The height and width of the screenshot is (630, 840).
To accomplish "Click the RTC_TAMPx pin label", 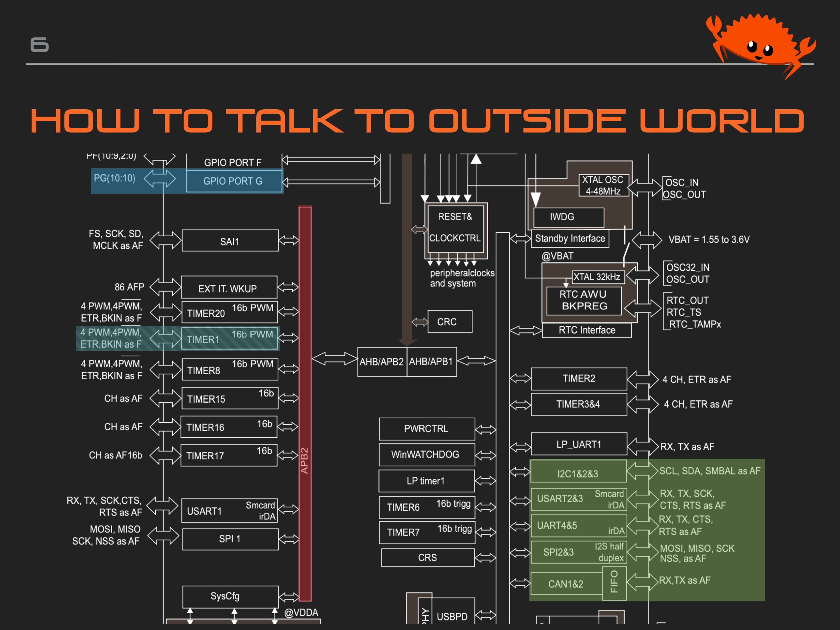I will (695, 324).
